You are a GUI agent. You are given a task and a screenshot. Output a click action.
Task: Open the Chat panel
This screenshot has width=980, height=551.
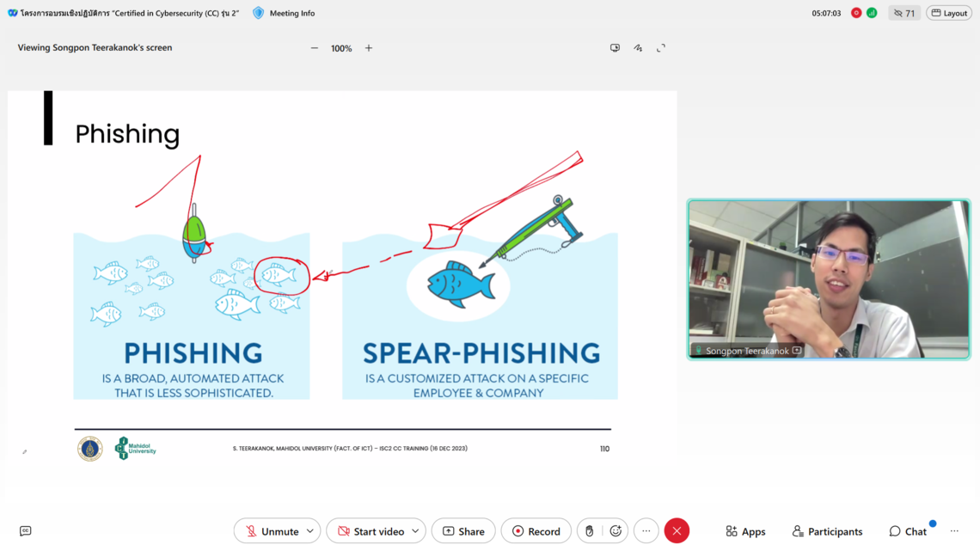[x=908, y=531]
